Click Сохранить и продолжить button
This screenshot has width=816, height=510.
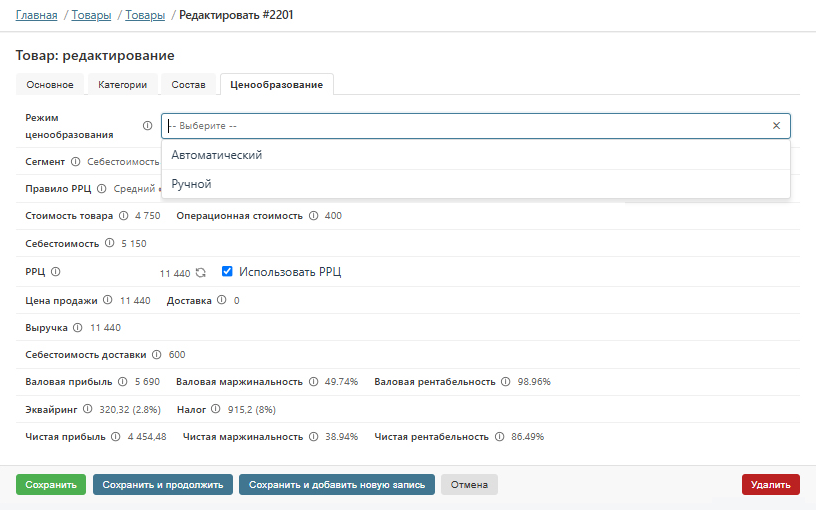pos(163,484)
